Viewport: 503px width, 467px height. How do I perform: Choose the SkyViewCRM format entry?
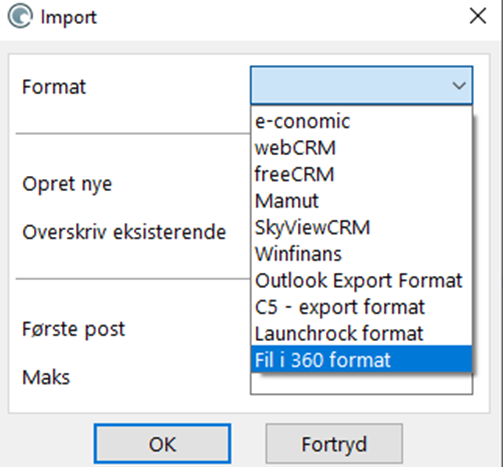[361, 227]
